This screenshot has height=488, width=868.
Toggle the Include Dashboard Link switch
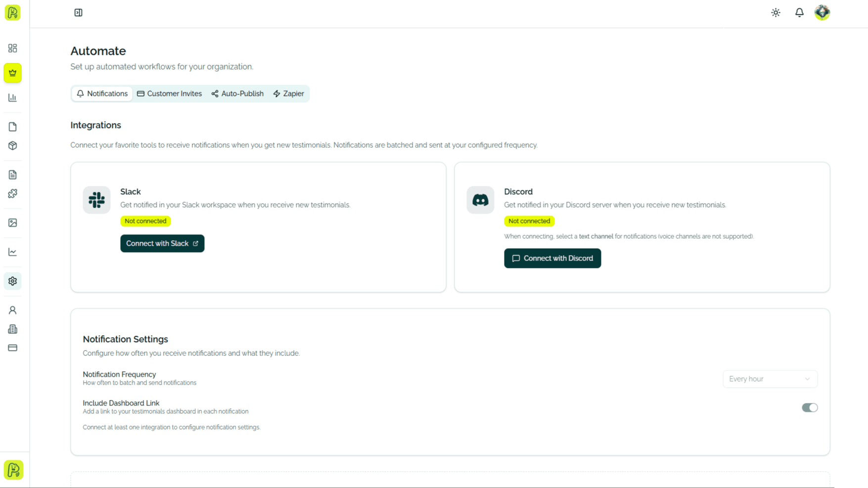pyautogui.click(x=810, y=407)
